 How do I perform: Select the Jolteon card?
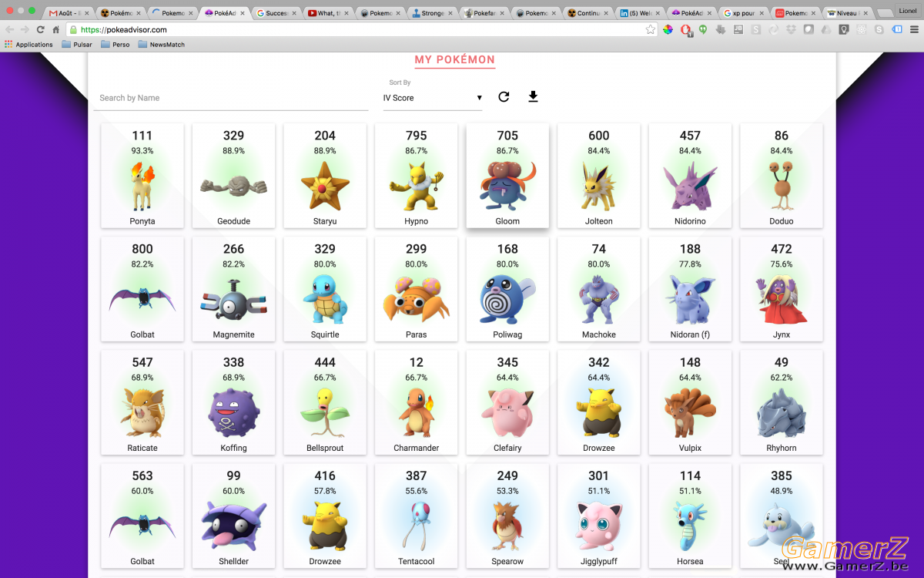(x=599, y=176)
